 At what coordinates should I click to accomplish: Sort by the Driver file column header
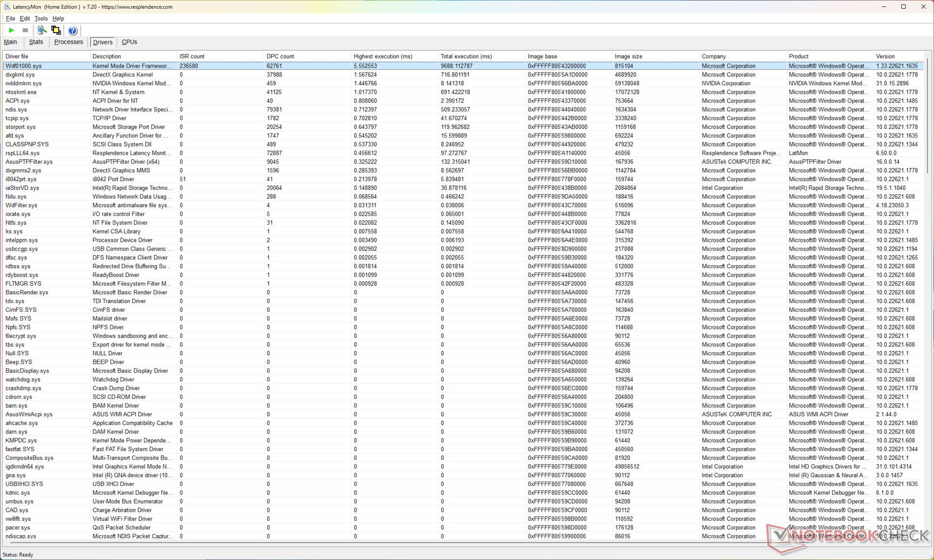(x=17, y=56)
